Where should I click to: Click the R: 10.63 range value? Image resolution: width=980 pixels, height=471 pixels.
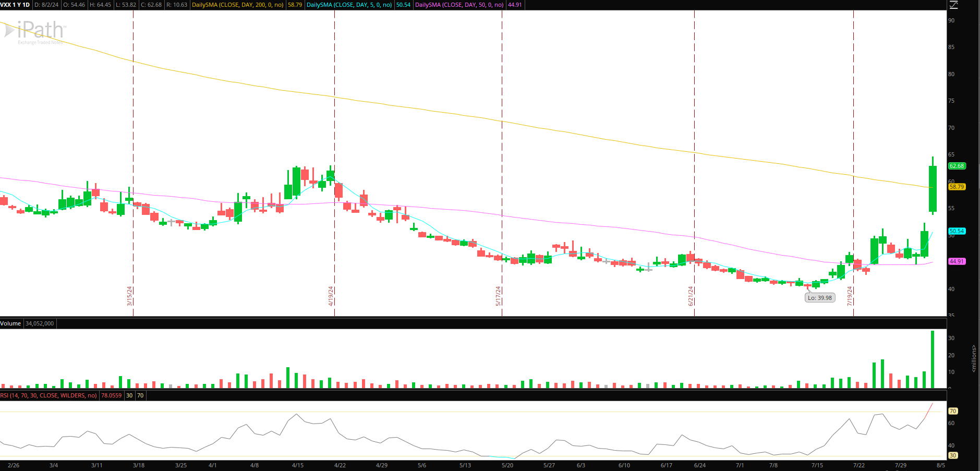pyautogui.click(x=177, y=5)
